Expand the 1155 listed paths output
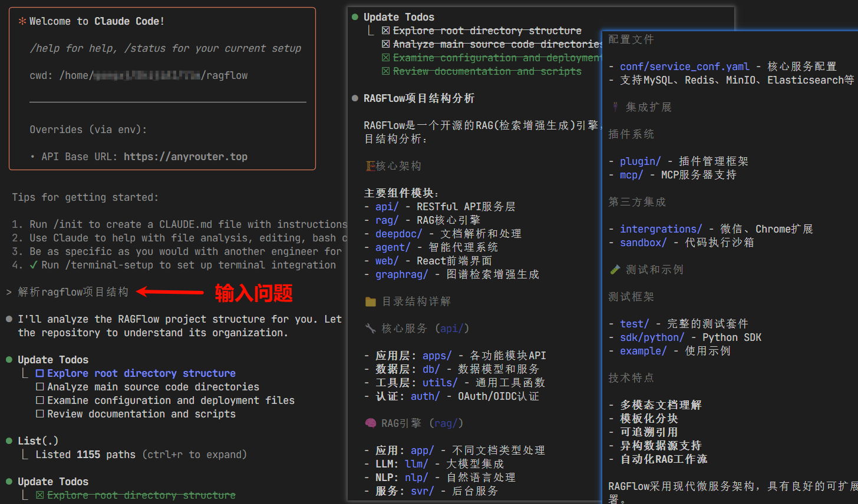Viewport: 858px width, 504px height. [136, 454]
